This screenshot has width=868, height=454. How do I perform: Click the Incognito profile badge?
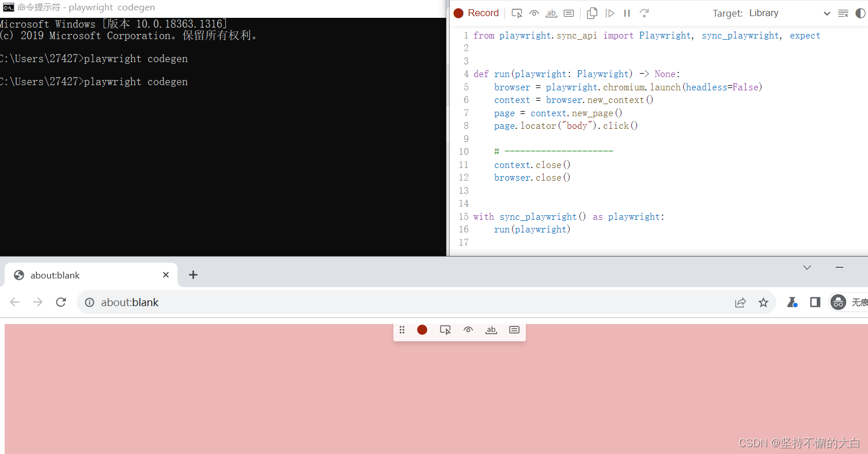pos(849,302)
